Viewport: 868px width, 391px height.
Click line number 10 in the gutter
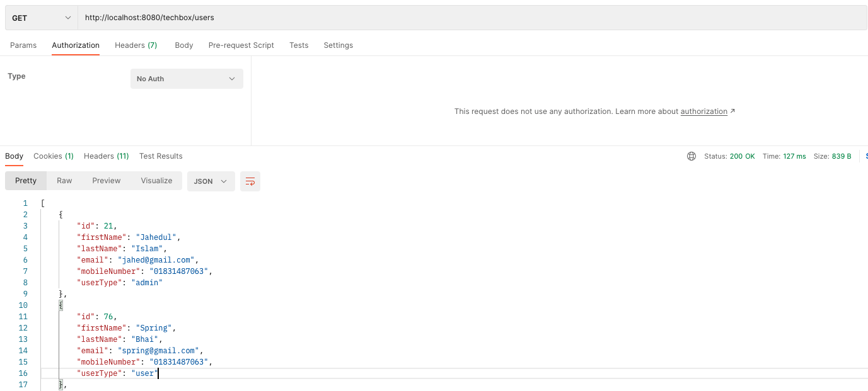coord(23,305)
